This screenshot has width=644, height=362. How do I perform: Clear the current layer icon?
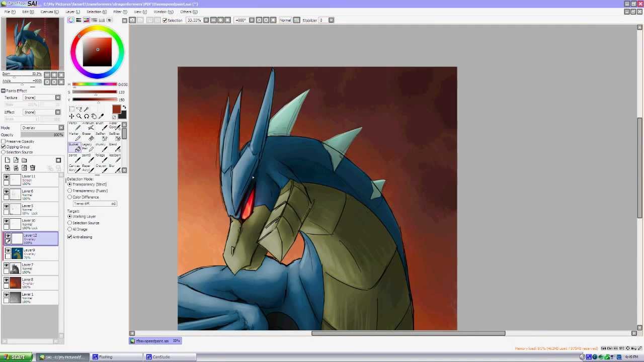point(24,168)
